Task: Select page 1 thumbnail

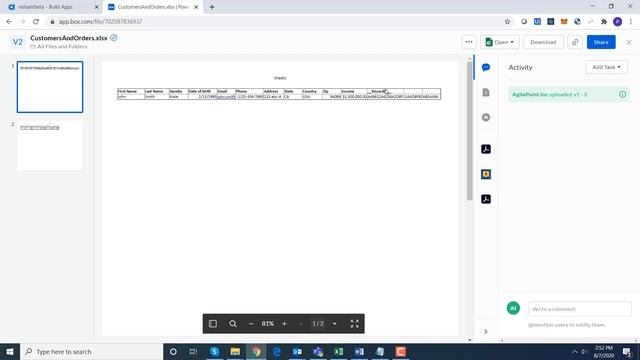Action: click(50, 87)
